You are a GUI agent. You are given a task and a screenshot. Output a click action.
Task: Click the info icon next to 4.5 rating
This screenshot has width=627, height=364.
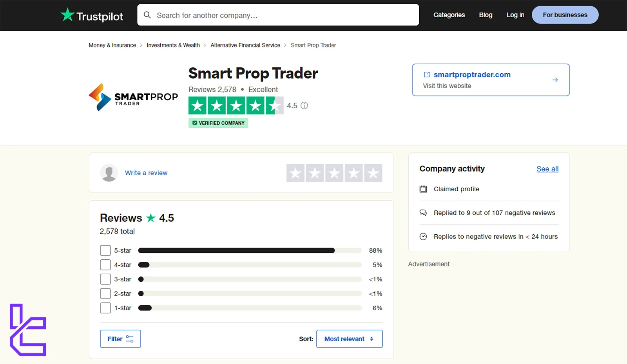(305, 105)
